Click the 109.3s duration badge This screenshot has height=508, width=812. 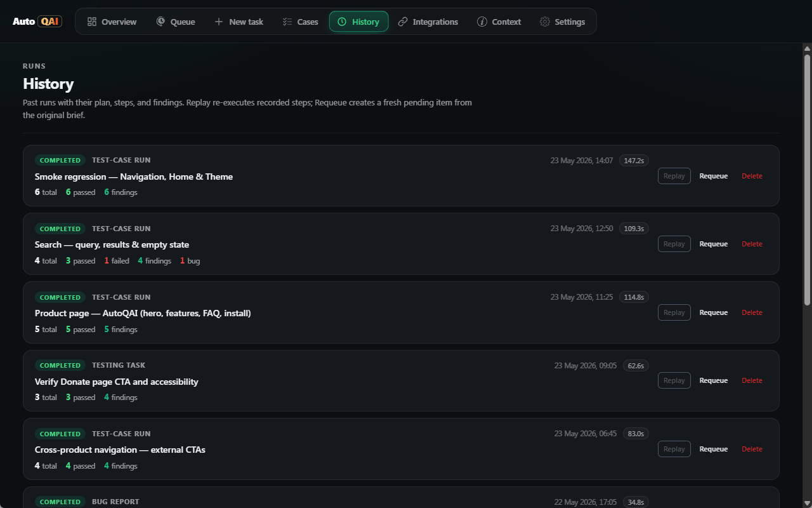click(634, 229)
